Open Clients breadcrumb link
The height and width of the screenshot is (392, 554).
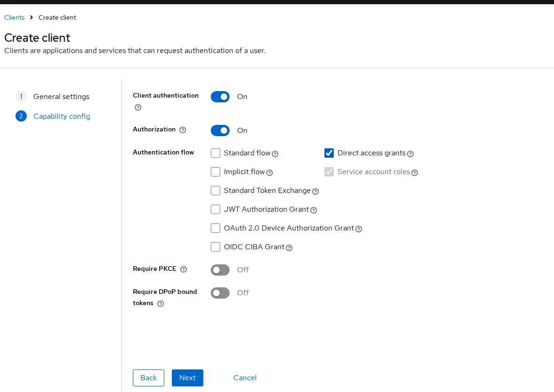15,17
